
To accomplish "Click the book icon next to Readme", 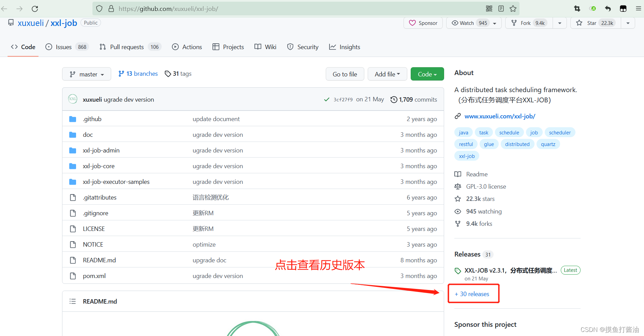I will 458,174.
